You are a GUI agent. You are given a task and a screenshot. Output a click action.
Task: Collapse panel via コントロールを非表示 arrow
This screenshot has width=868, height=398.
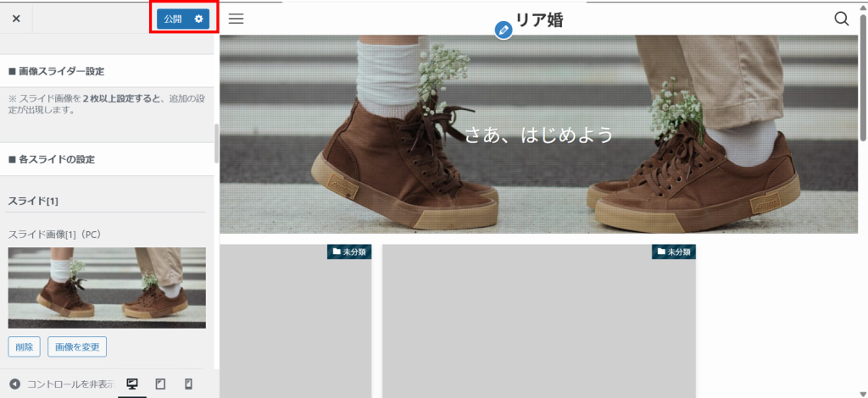pos(15,384)
